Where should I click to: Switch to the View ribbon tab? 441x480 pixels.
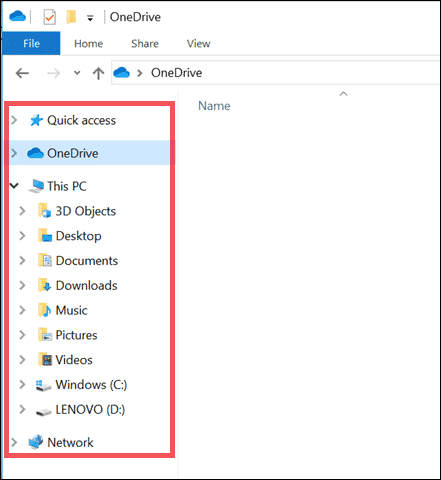198,43
